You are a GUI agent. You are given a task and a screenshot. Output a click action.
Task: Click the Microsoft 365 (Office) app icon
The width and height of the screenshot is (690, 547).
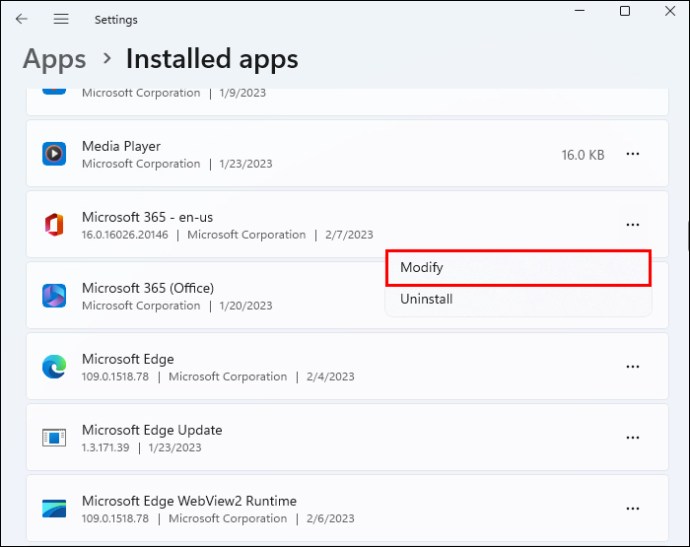tap(54, 296)
